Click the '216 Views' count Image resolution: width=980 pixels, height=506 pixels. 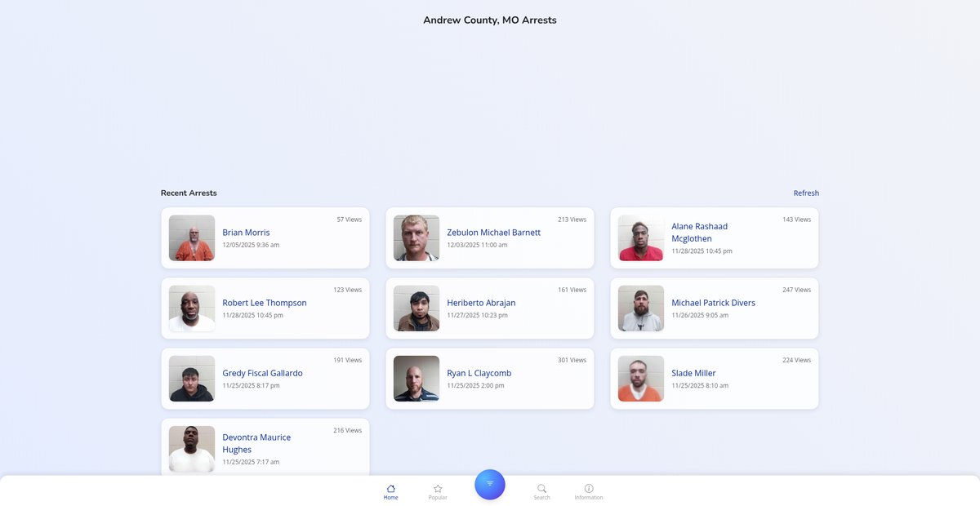[347, 430]
